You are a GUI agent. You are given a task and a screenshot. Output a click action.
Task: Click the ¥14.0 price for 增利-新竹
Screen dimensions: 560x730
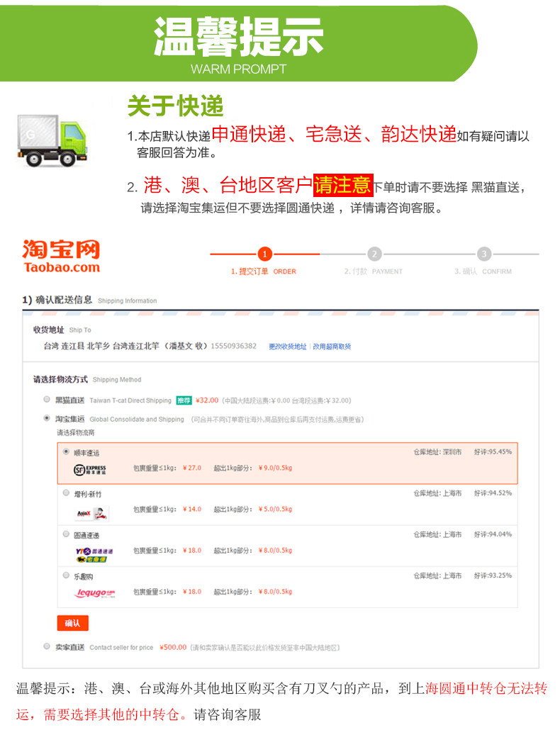point(192,510)
